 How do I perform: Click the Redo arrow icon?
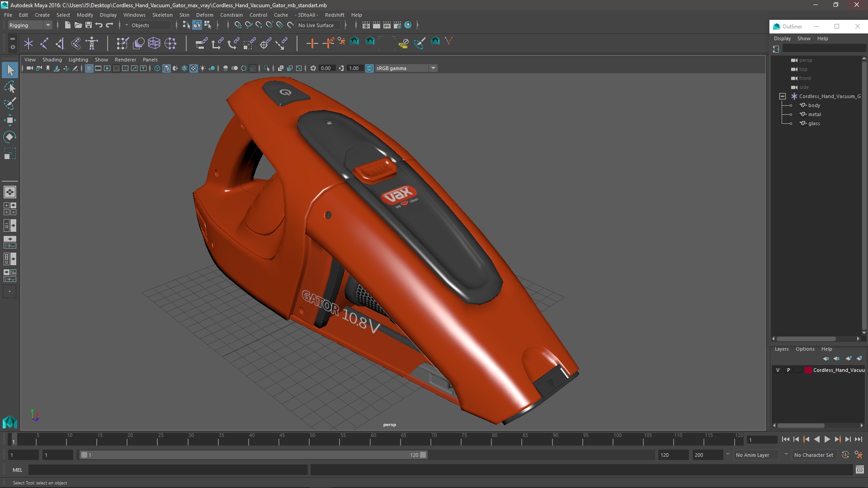click(109, 25)
